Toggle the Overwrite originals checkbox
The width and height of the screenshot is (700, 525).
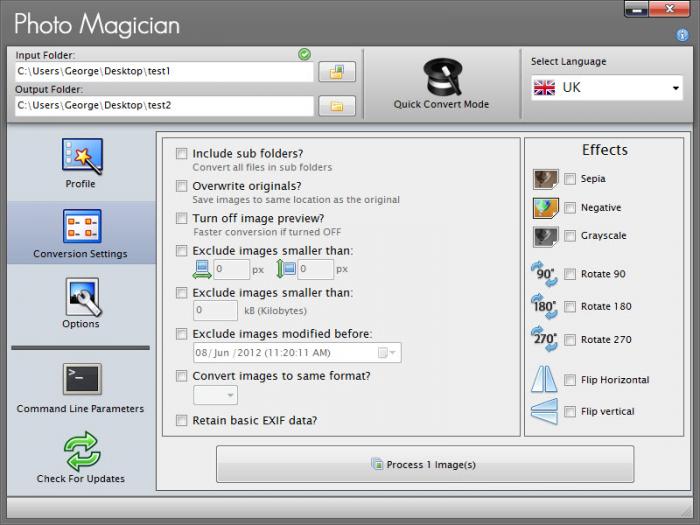(x=181, y=186)
